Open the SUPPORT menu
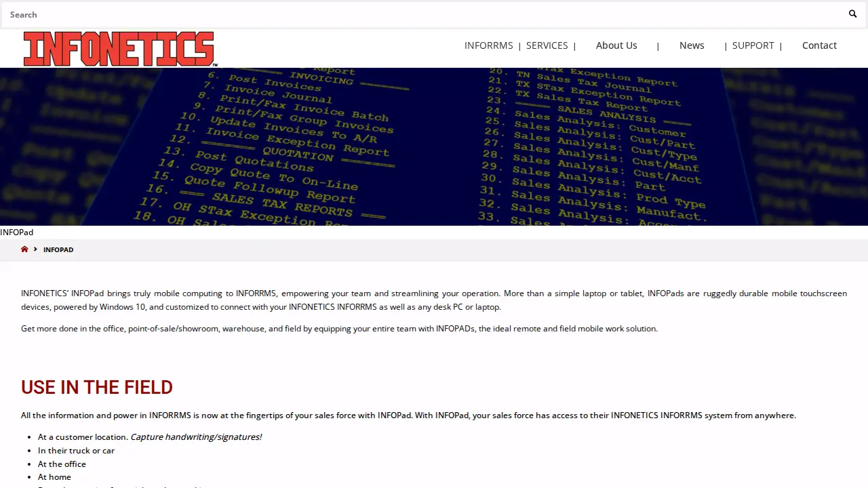The height and width of the screenshot is (488, 868). pos(753,45)
